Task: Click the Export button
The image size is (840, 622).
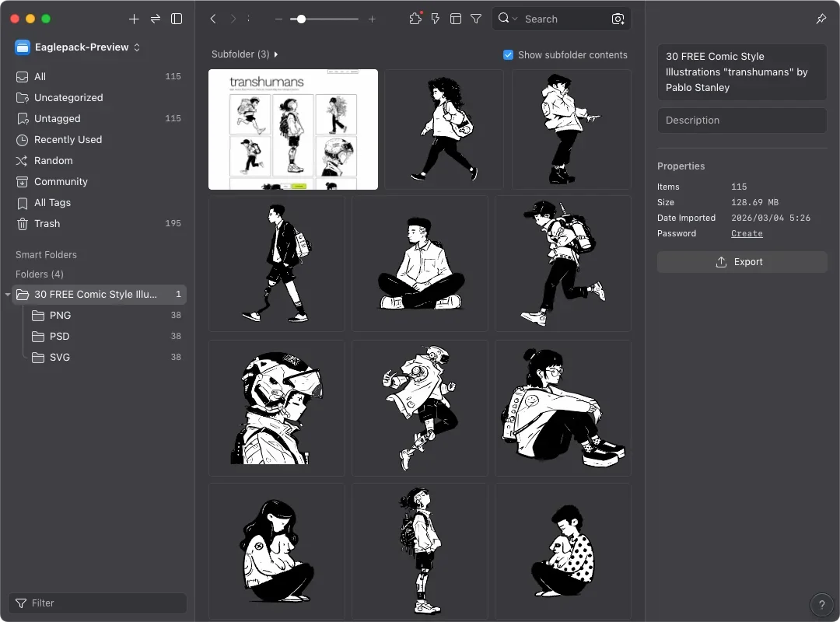Action: pos(742,262)
